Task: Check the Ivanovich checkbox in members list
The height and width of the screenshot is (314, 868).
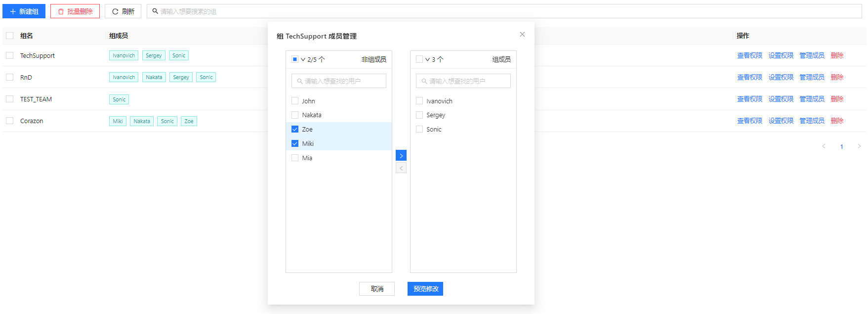Action: [x=419, y=101]
